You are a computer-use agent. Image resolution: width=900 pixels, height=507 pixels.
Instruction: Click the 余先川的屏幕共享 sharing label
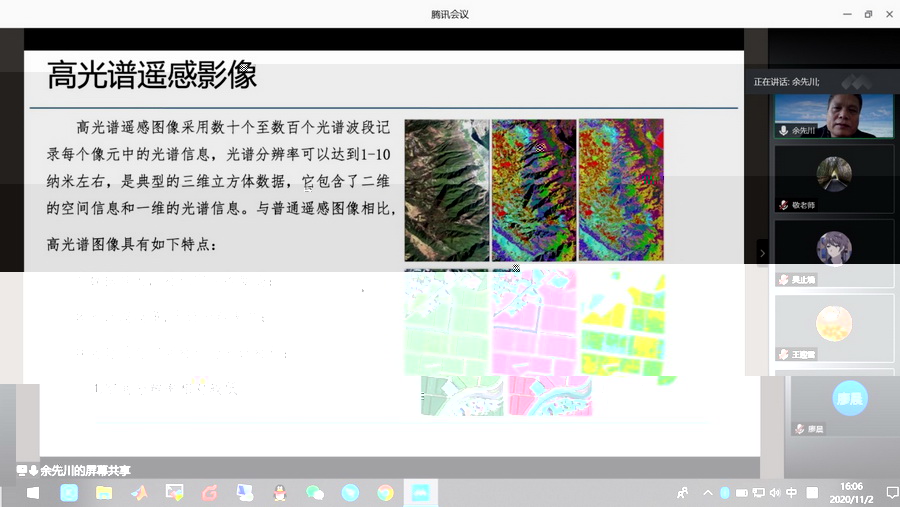pos(86,471)
